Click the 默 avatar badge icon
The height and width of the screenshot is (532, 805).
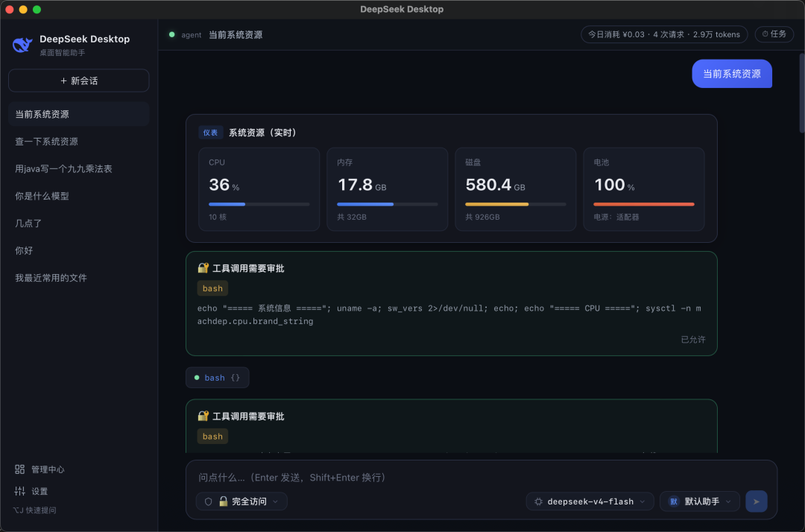pyautogui.click(x=674, y=501)
